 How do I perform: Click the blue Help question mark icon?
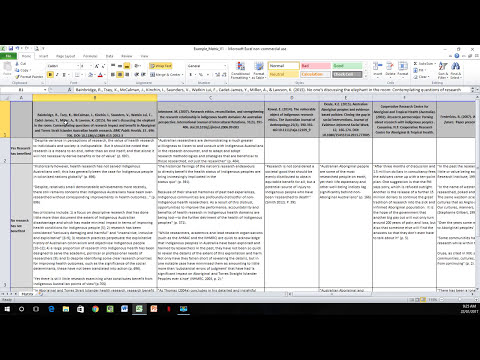click(x=457, y=56)
